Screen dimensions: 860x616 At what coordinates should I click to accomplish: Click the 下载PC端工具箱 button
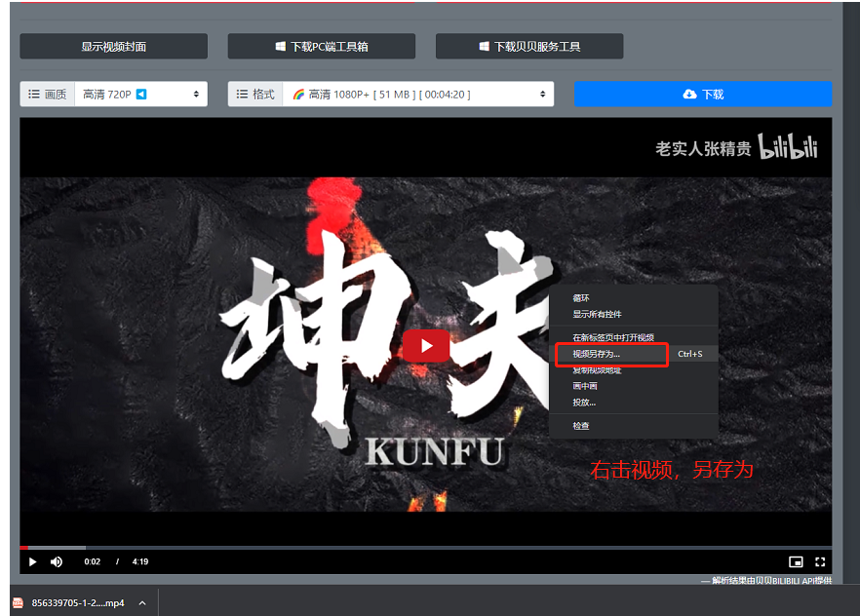pyautogui.click(x=322, y=46)
